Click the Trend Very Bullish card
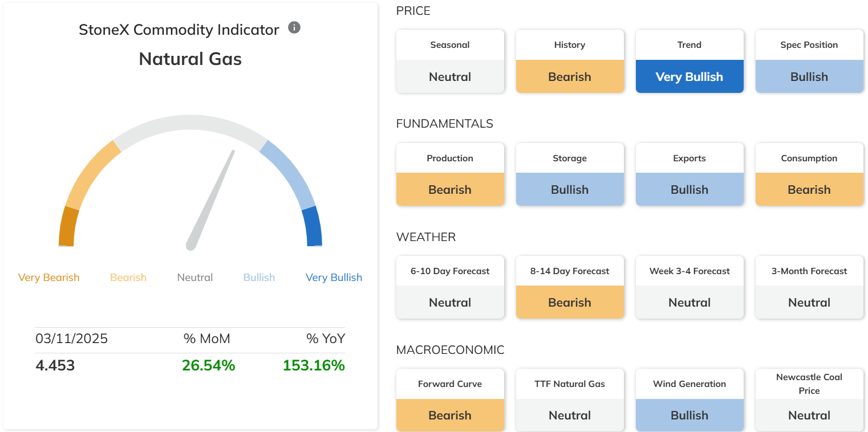Viewport: 868px width, 432px height. coord(689,61)
